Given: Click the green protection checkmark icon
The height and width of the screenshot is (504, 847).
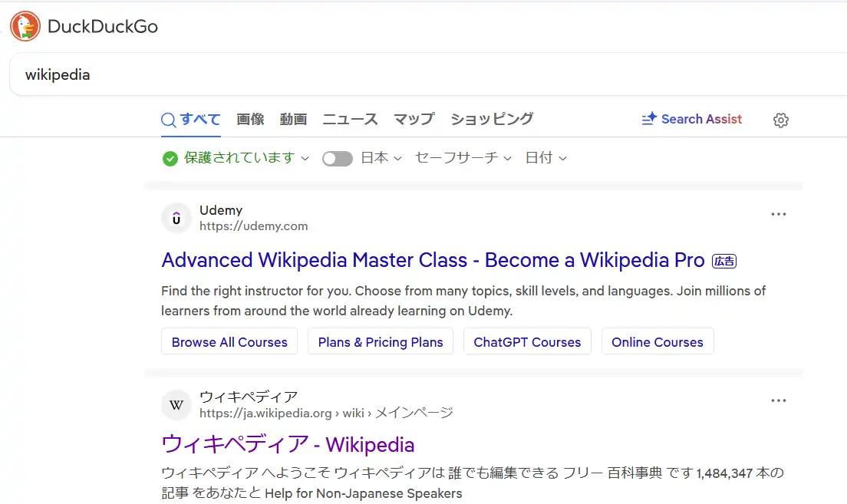Looking at the screenshot, I should tap(170, 158).
